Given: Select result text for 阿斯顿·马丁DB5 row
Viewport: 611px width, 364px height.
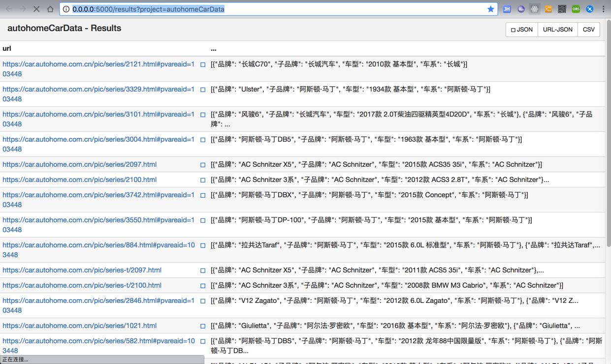Looking at the screenshot, I should [x=366, y=139].
